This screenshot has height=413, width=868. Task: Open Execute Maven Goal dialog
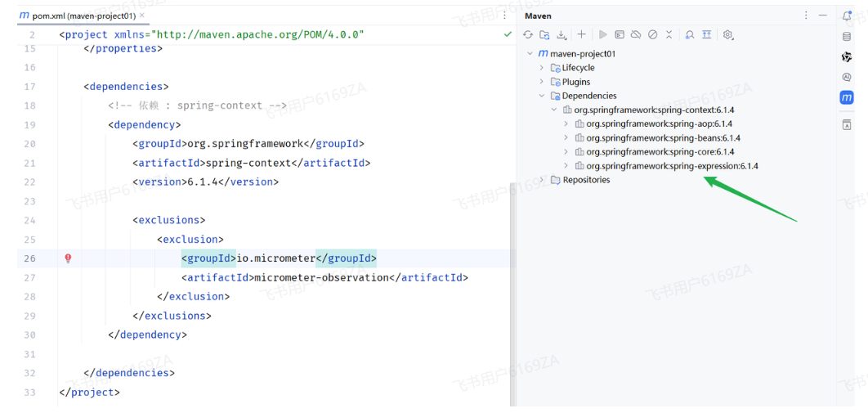pyautogui.click(x=620, y=35)
